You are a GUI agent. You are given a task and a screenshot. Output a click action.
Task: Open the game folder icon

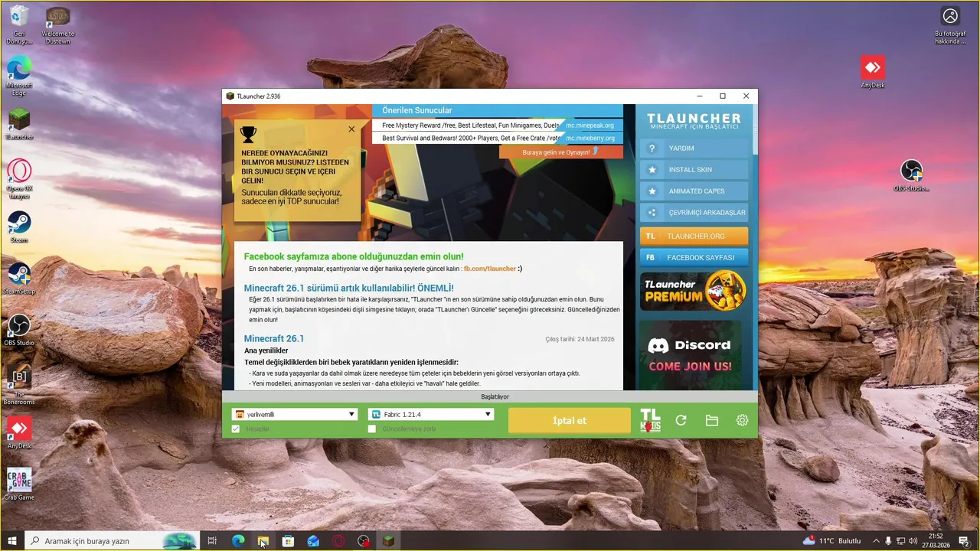point(711,420)
